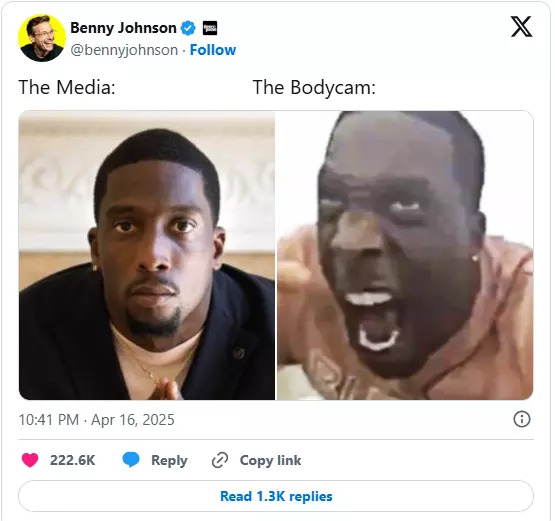Click the small black affiliate badge icon

[x=210, y=28]
